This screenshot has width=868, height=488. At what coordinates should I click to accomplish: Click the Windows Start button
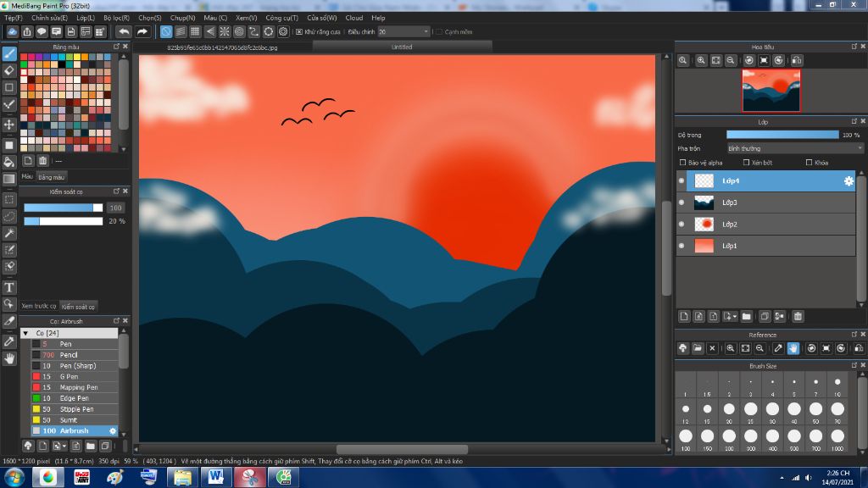[x=14, y=477]
